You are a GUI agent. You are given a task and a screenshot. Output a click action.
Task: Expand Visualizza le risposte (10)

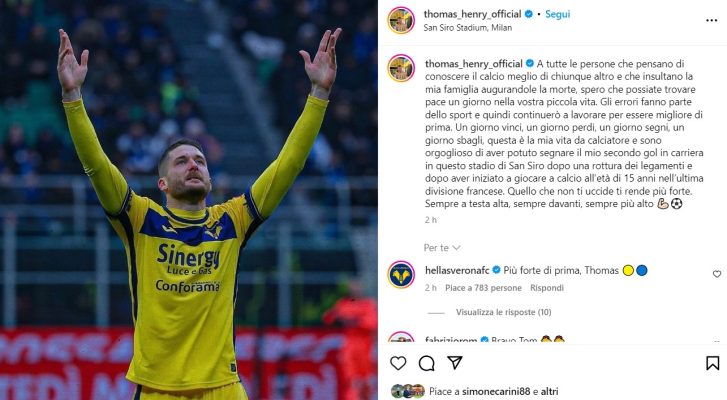(504, 312)
